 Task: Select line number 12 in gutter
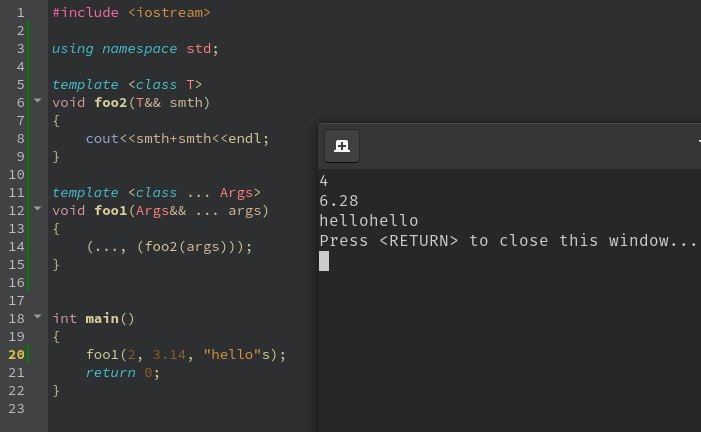[x=17, y=211]
